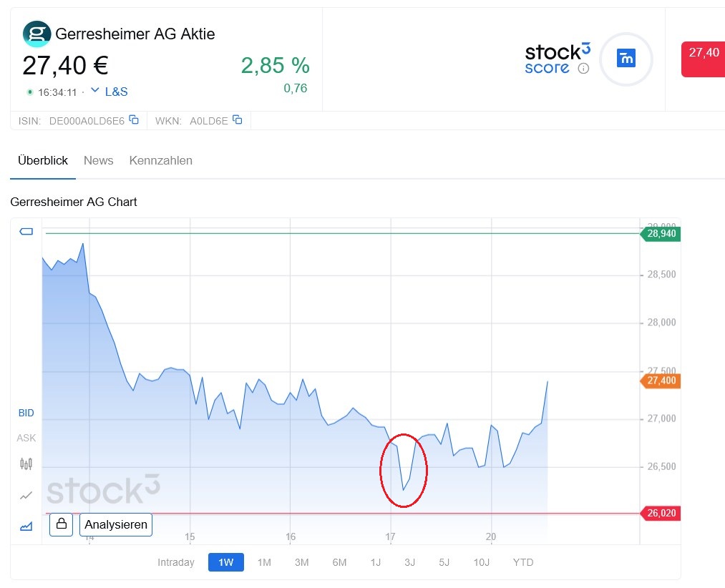This screenshot has width=725, height=588.
Task: Open the News tab
Action: pyautogui.click(x=99, y=160)
